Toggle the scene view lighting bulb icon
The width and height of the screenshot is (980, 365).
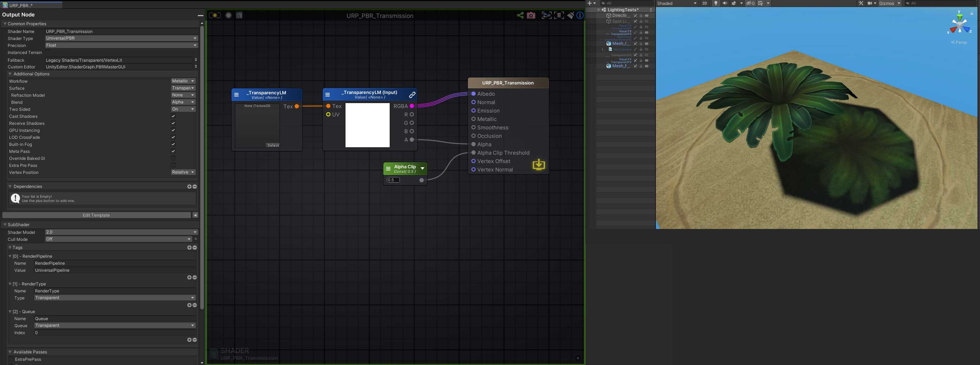(716, 3)
